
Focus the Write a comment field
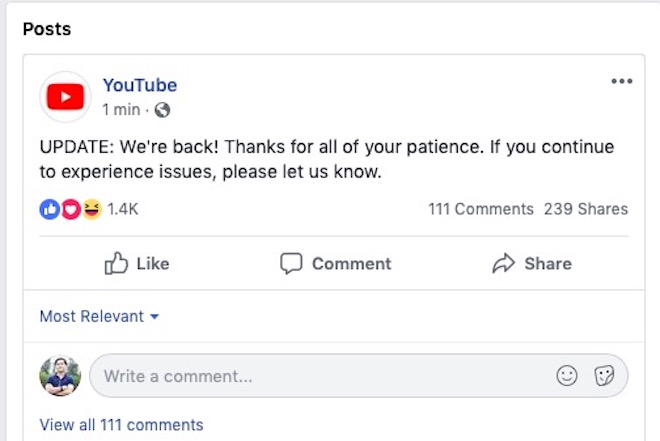[x=320, y=376]
